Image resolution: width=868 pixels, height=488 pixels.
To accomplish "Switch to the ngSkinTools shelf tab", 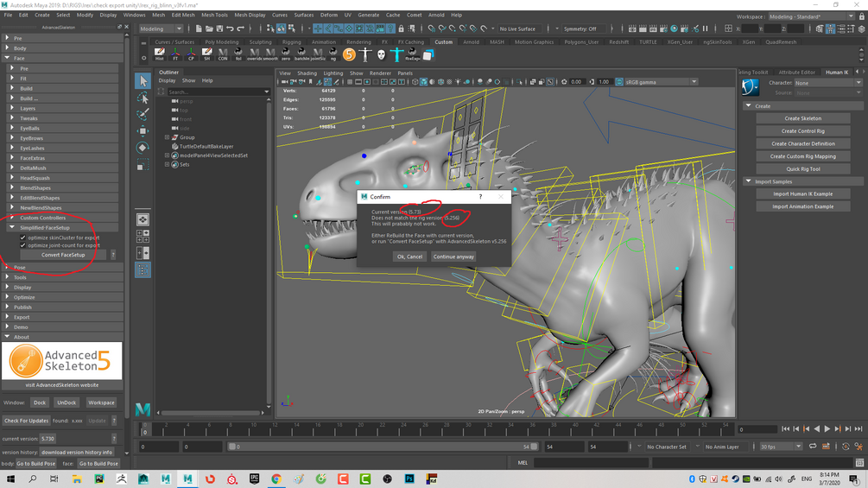I will click(718, 41).
